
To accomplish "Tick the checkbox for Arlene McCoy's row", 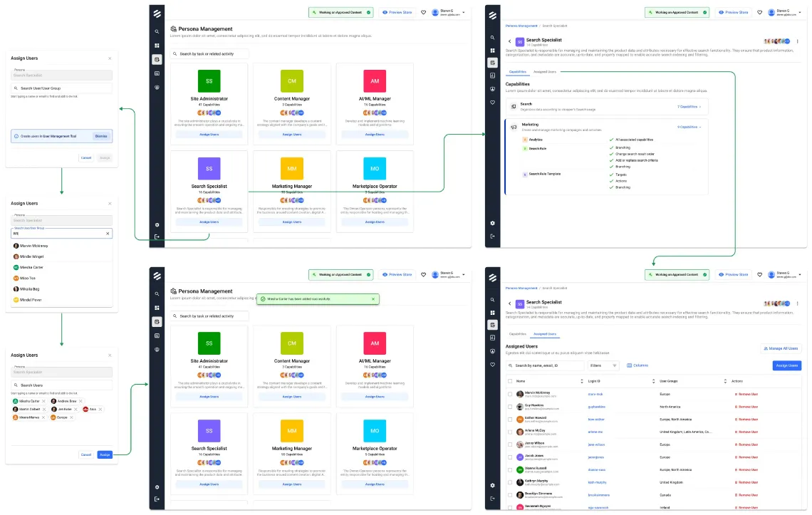I will (x=510, y=432).
